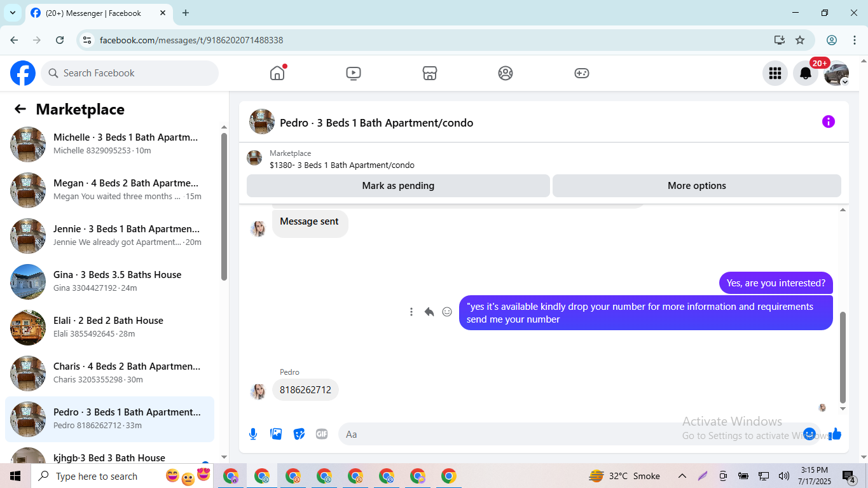The width and height of the screenshot is (868, 488).
Task: View site information icon
Action: pyautogui.click(x=88, y=40)
